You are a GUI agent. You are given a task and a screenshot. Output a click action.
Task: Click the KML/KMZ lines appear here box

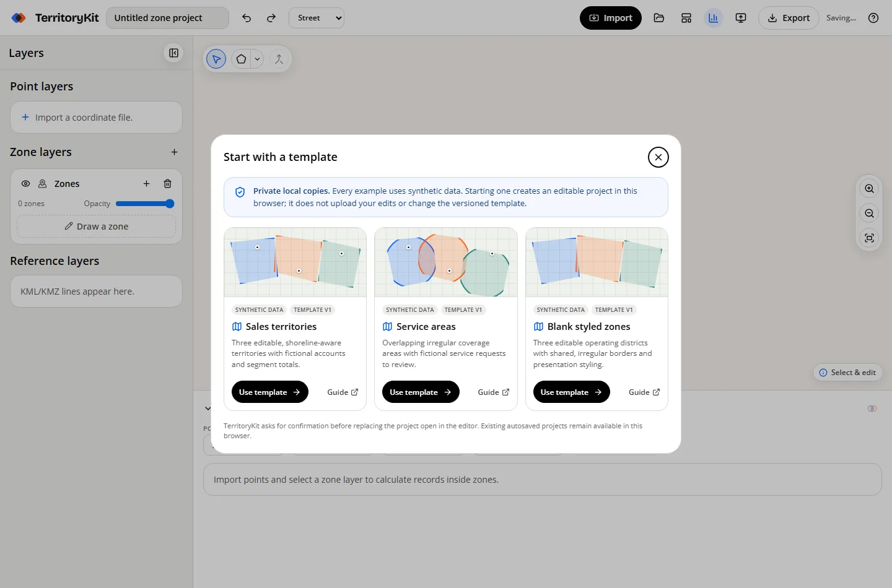97,292
